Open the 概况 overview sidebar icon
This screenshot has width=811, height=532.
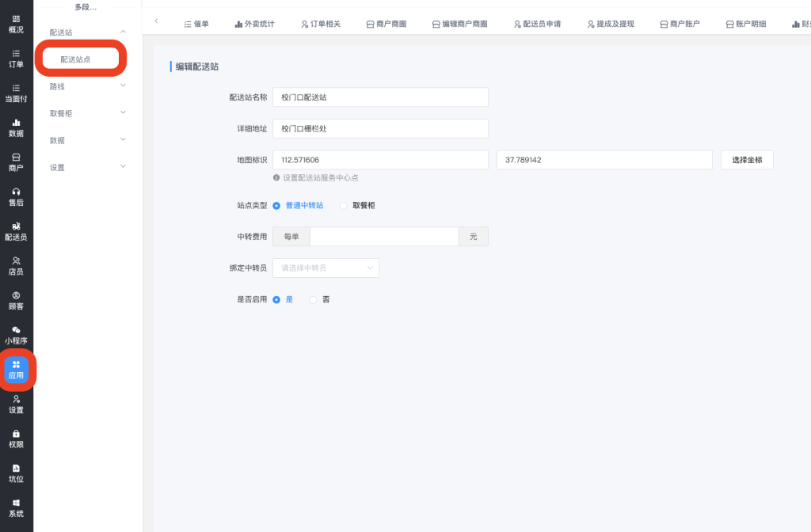[x=16, y=24]
